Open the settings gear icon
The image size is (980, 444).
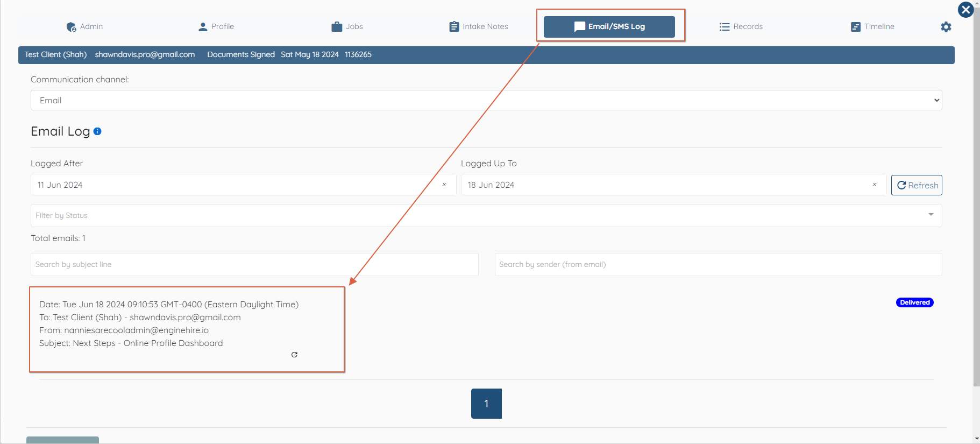click(x=946, y=27)
